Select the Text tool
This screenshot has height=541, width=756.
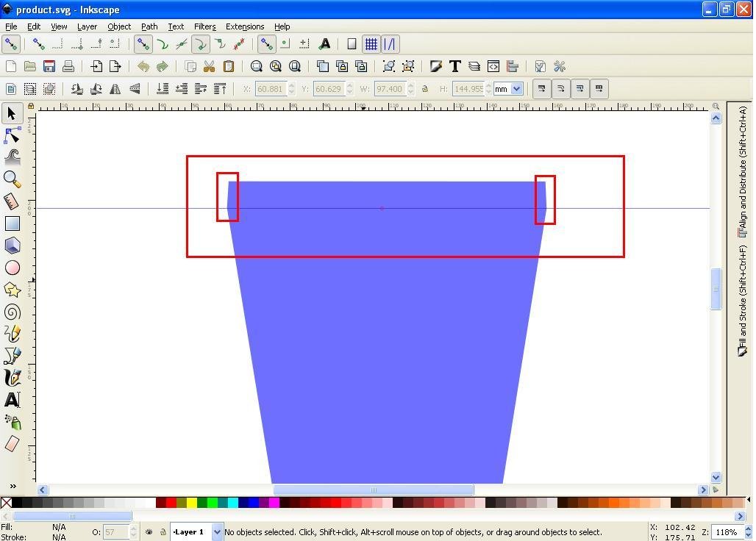click(x=12, y=400)
